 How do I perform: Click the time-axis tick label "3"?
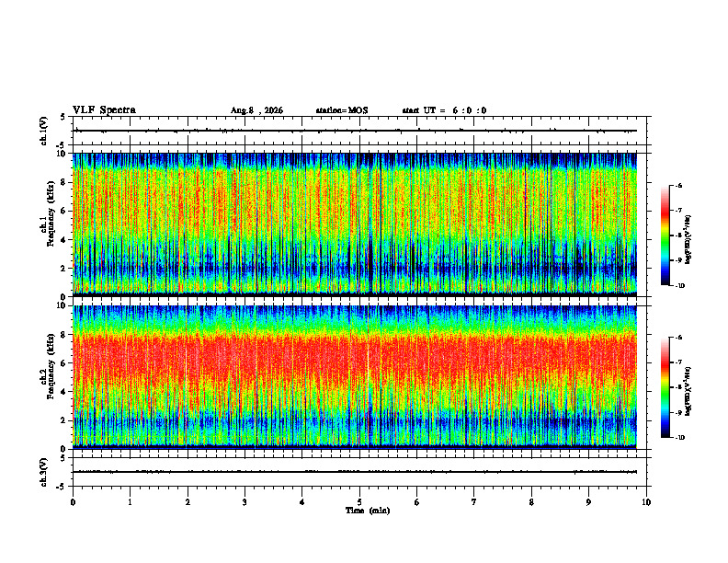click(245, 502)
